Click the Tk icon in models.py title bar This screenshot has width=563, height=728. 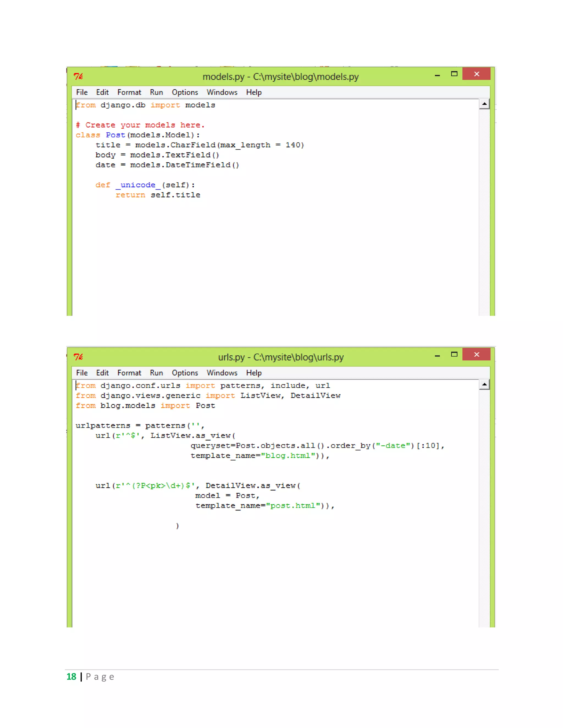[78, 76]
